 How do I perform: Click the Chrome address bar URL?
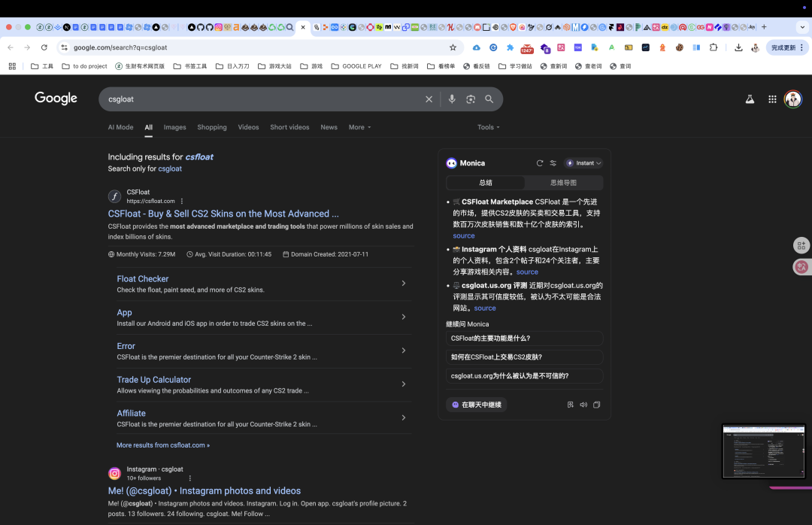tap(120, 47)
